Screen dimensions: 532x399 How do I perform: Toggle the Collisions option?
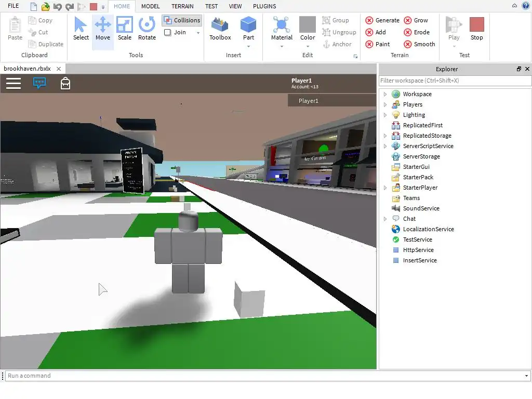pyautogui.click(x=182, y=20)
